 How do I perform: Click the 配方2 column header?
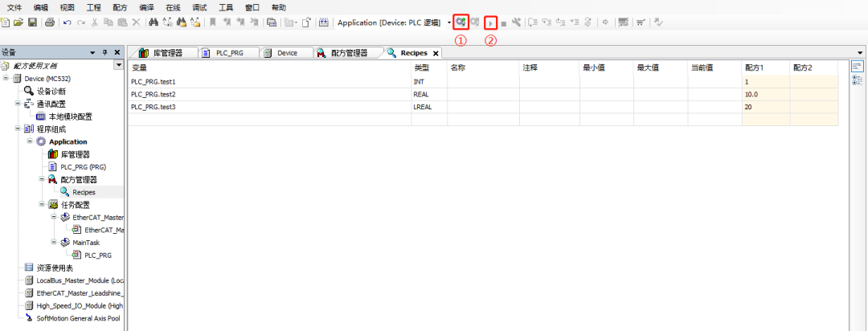point(813,67)
